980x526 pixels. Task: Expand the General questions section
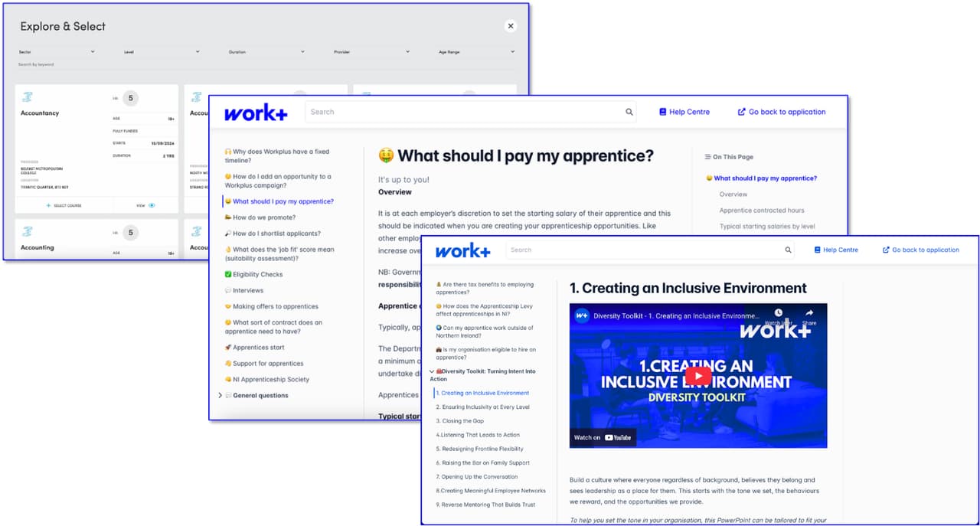(220, 396)
